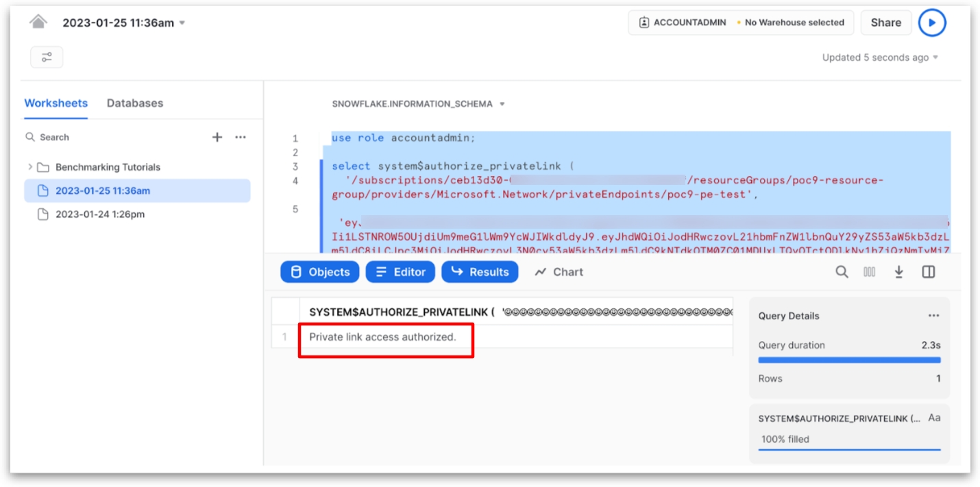
Task: Toggle the Results pane button
Action: coord(480,272)
